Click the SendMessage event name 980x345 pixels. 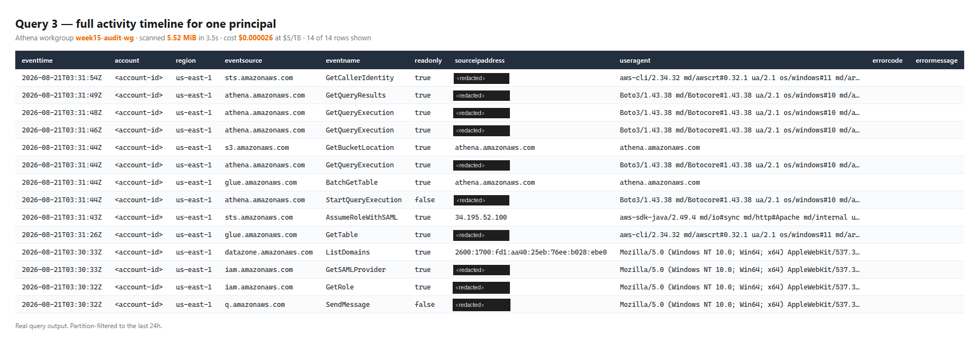(347, 305)
